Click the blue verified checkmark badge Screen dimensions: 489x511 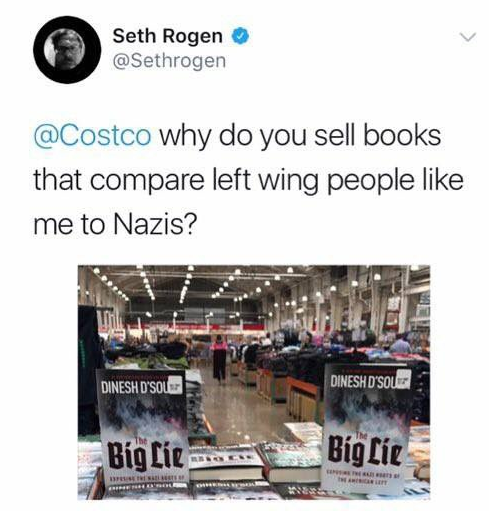tap(240, 36)
